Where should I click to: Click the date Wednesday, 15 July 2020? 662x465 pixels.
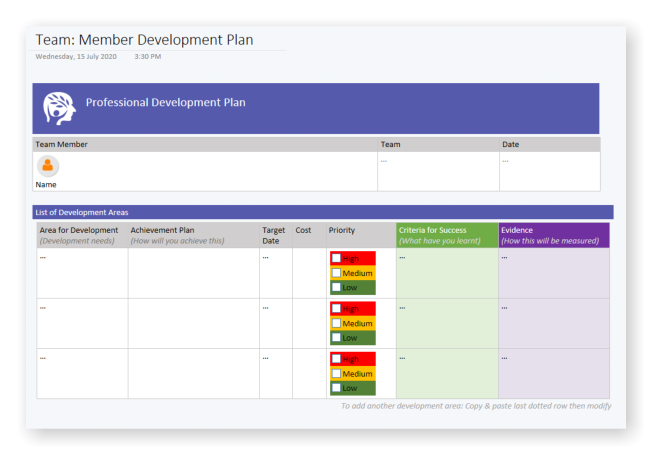click(76, 57)
